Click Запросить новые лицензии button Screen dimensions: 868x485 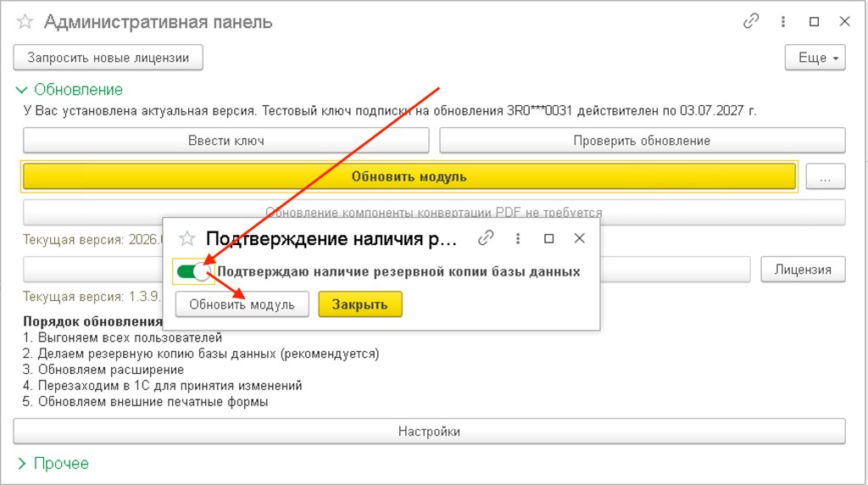(x=108, y=58)
